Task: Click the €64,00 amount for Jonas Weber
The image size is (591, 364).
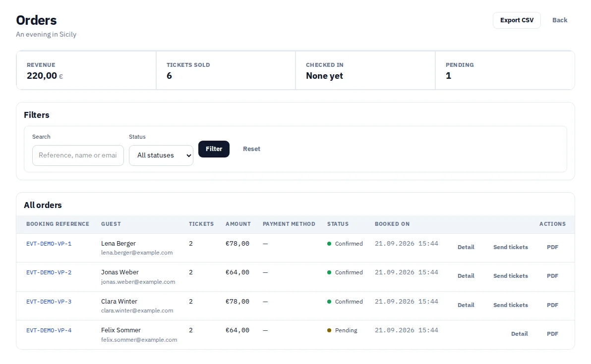Action: [237, 272]
